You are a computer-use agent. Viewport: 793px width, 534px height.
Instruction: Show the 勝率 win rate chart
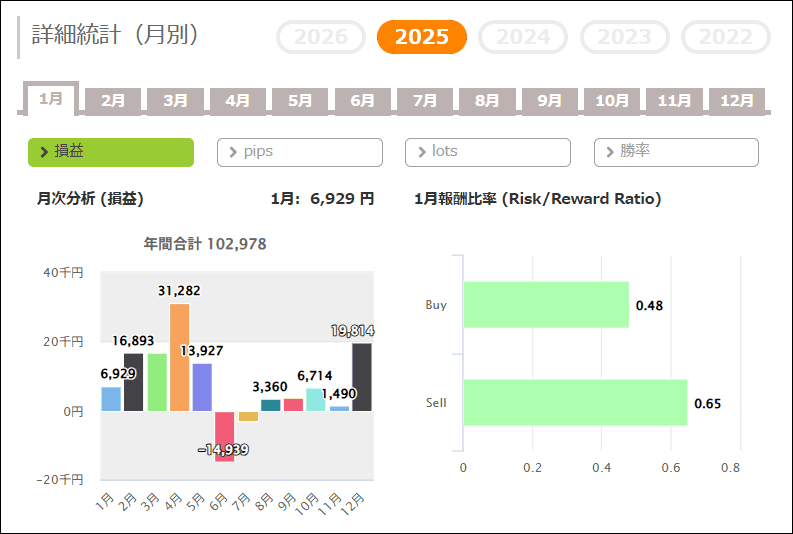676,152
